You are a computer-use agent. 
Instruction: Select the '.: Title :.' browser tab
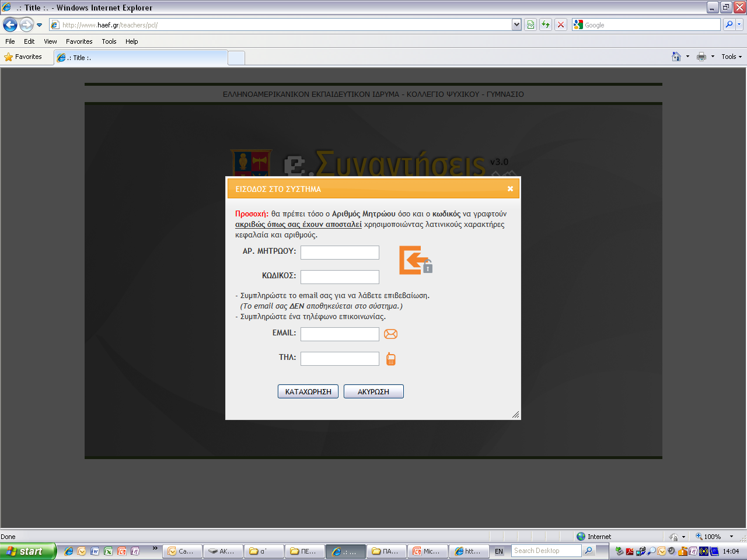click(141, 58)
